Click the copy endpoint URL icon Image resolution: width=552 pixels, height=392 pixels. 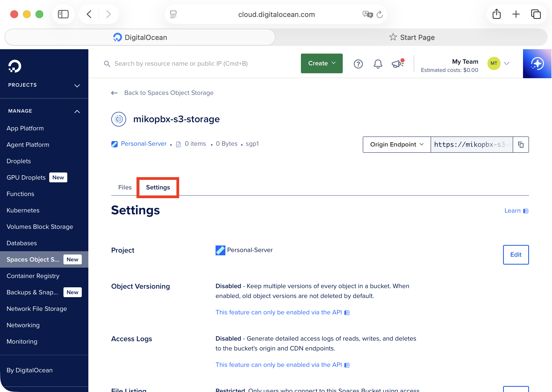[x=521, y=145]
